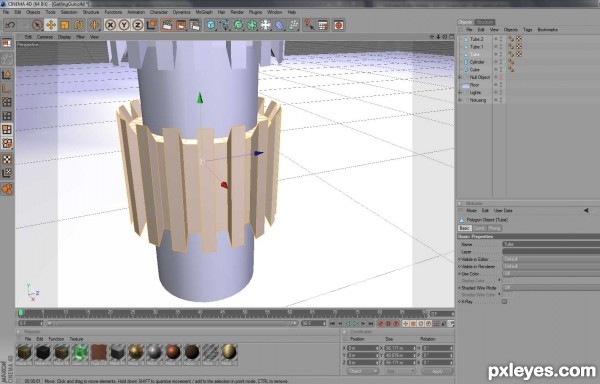Select the copper sphere material swatch
Viewport: 600px width, 384px height.
coord(173,354)
